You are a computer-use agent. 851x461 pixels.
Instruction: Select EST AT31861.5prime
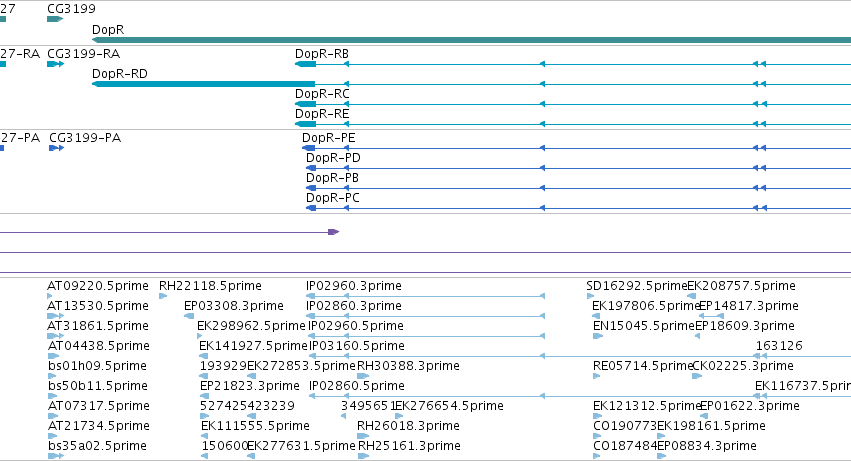click(98, 326)
